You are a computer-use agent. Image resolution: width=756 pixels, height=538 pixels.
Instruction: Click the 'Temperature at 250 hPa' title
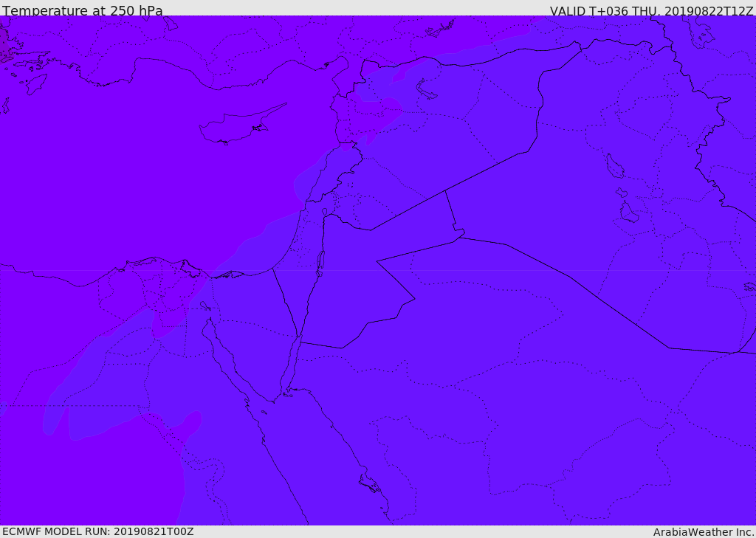point(83,10)
